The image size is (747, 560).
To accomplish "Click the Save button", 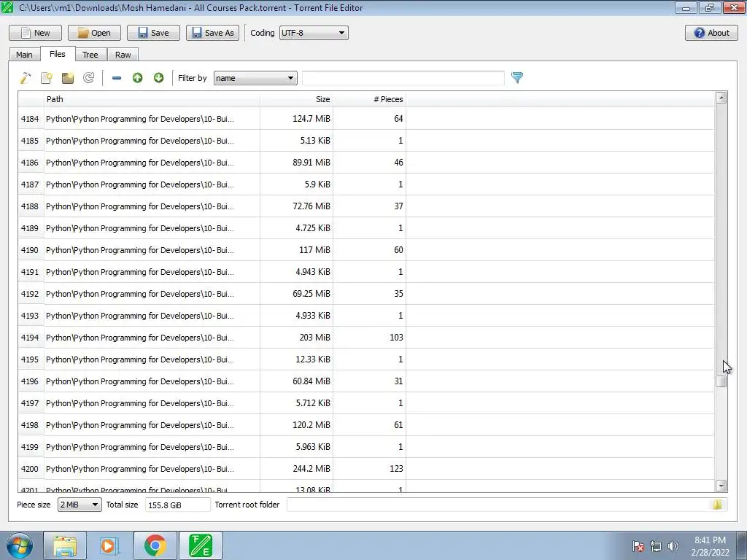I will (x=153, y=33).
